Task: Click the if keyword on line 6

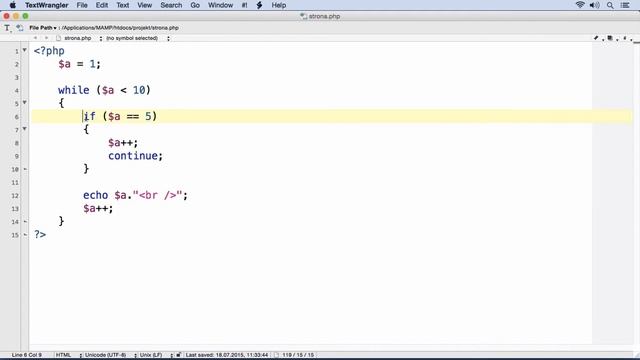Action: coord(89,116)
